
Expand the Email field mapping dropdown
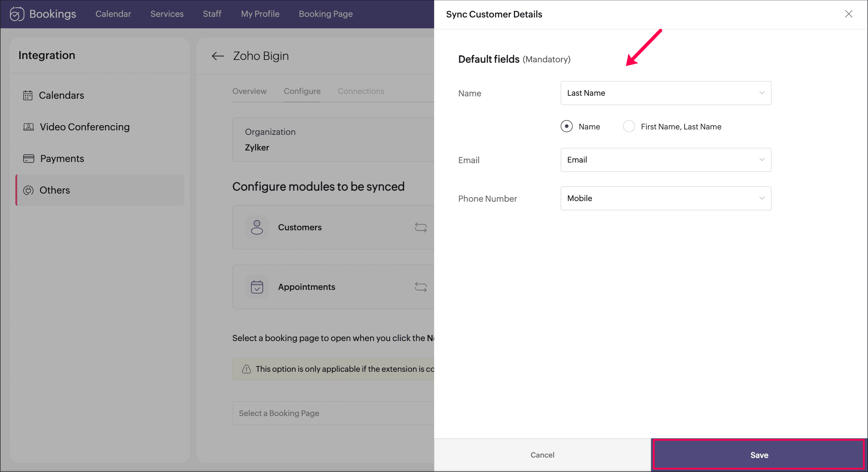coord(665,160)
